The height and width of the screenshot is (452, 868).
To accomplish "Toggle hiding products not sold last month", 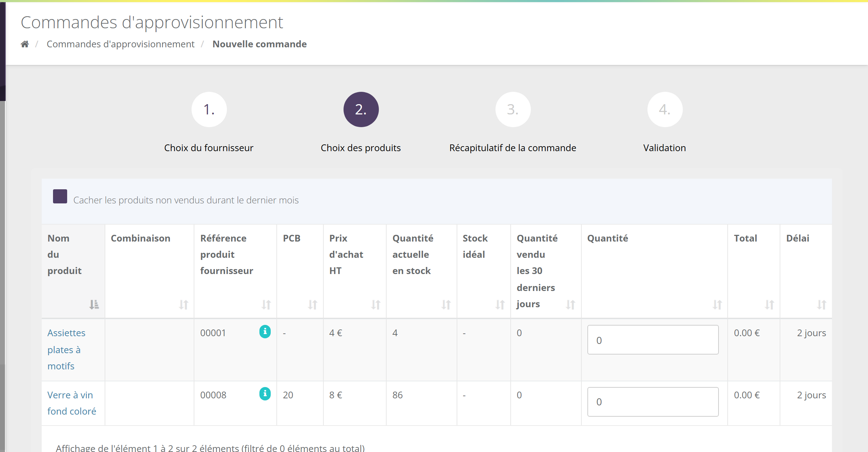I will tap(60, 196).
